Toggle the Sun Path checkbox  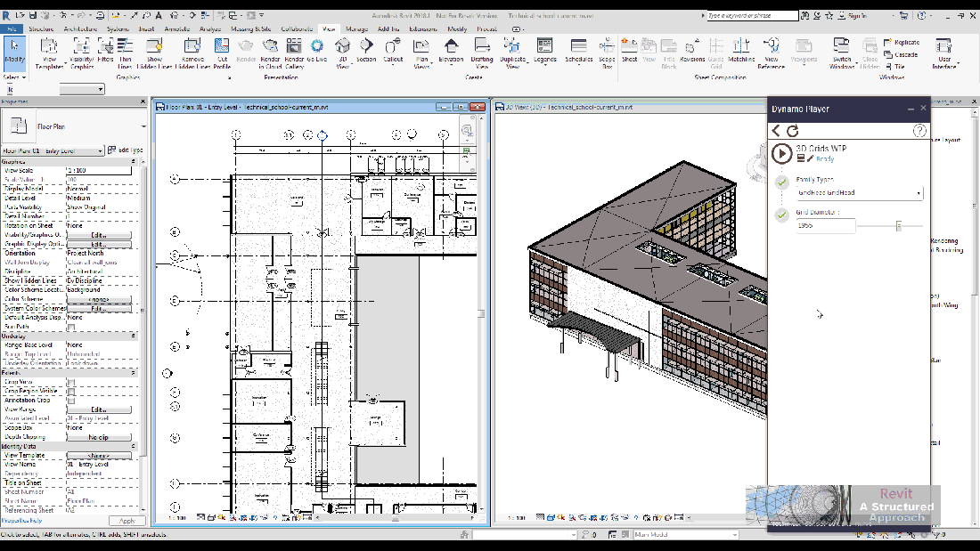[71, 327]
